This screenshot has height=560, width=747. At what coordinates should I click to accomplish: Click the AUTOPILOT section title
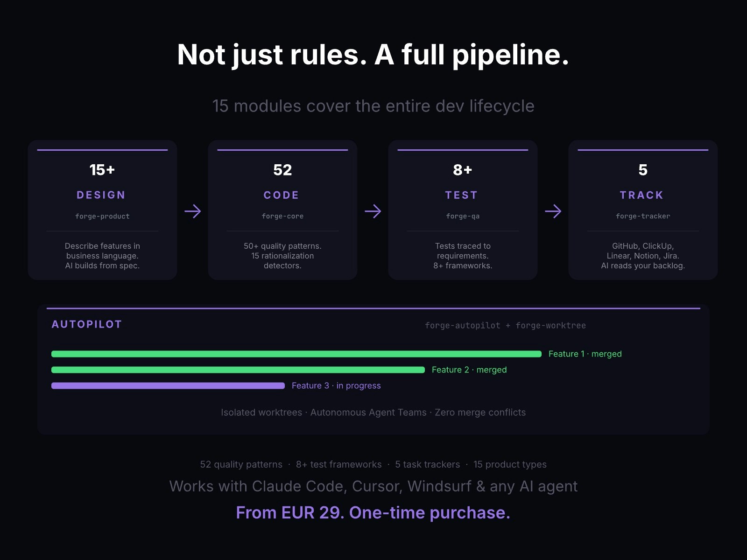(87, 324)
